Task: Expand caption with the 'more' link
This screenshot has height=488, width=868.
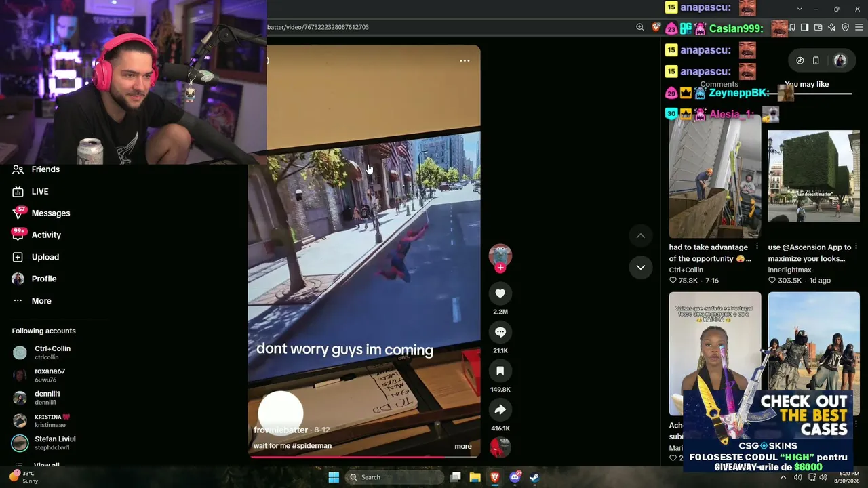Action: 463,446
